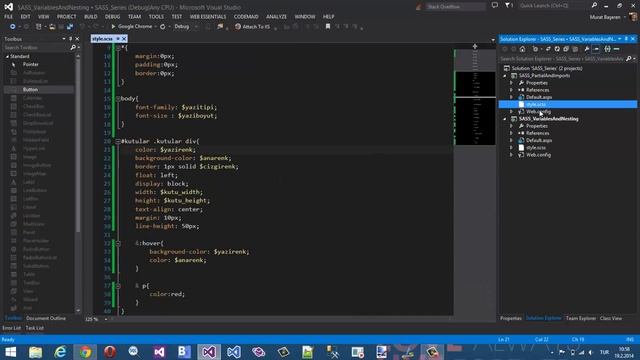Click the Start Debugging play arrow
This screenshot has height=360, width=640.
(113, 27)
